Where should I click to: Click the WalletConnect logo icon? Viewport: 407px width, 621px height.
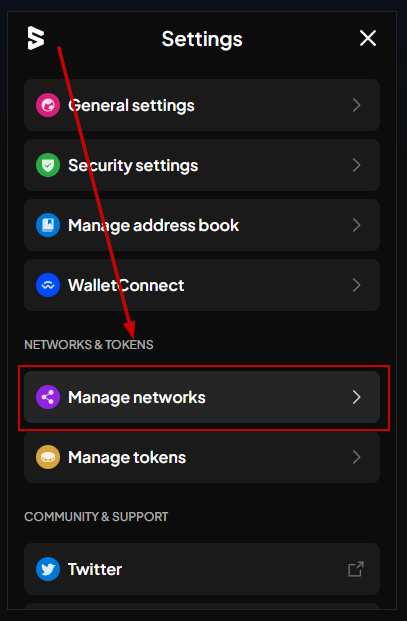coord(48,285)
